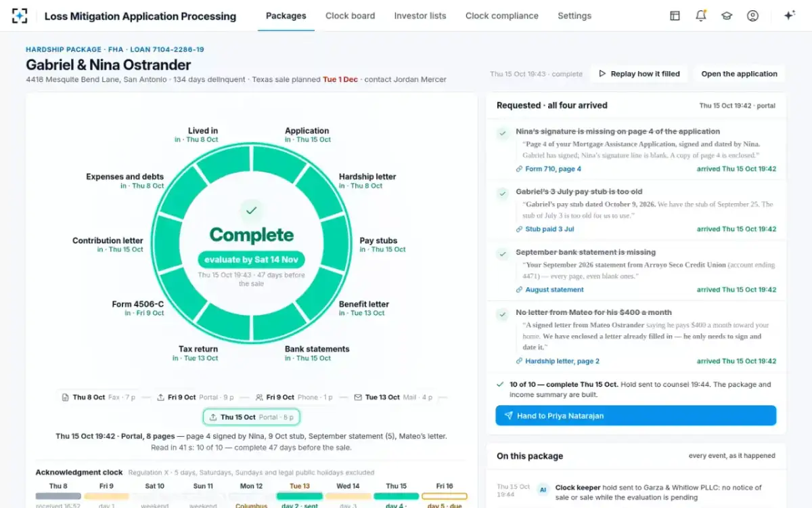Open August statement link
The width and height of the screenshot is (812, 508).
coord(550,289)
